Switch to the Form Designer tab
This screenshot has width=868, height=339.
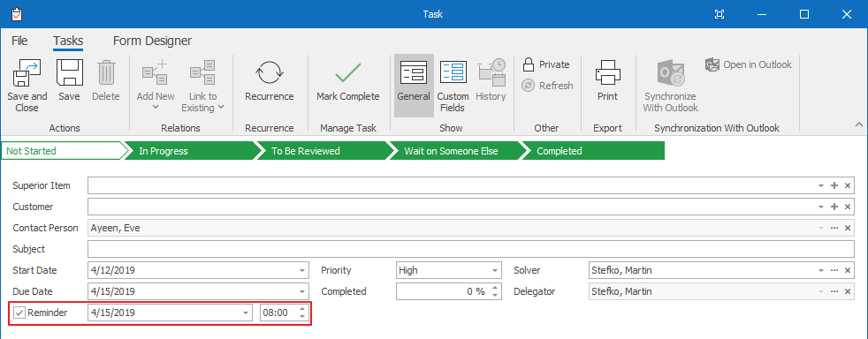[x=152, y=41]
